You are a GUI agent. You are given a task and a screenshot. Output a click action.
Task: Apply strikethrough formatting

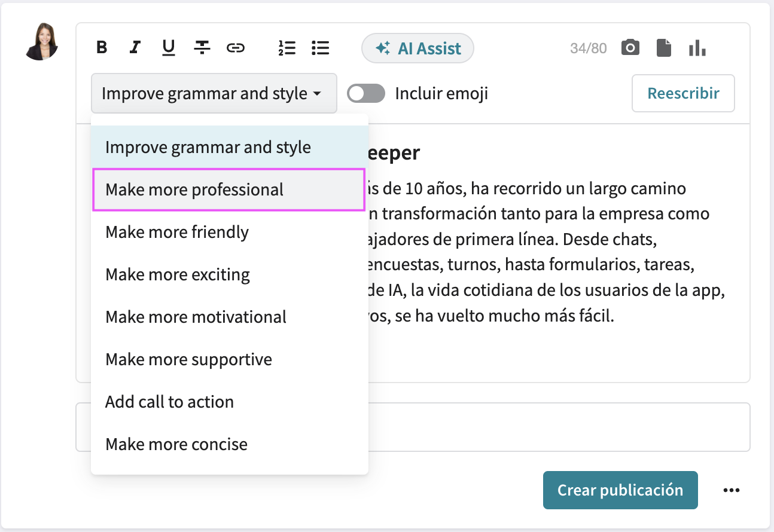coord(202,48)
